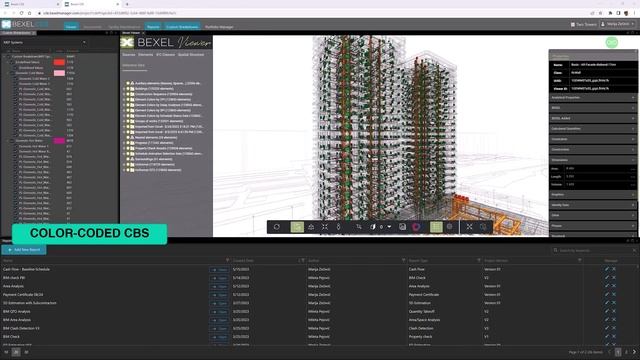Go to next page in reports pagination
640x360 pixels.
point(634,352)
